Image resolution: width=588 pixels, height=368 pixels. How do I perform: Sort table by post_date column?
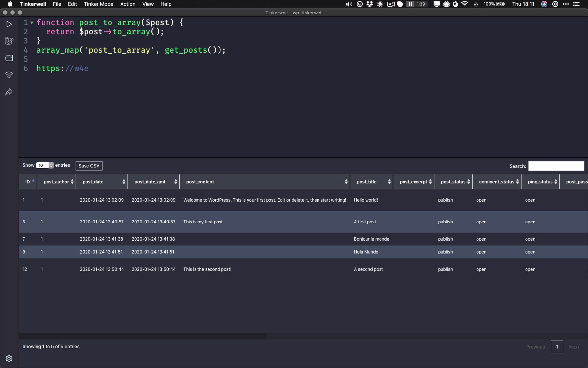pyautogui.click(x=102, y=182)
